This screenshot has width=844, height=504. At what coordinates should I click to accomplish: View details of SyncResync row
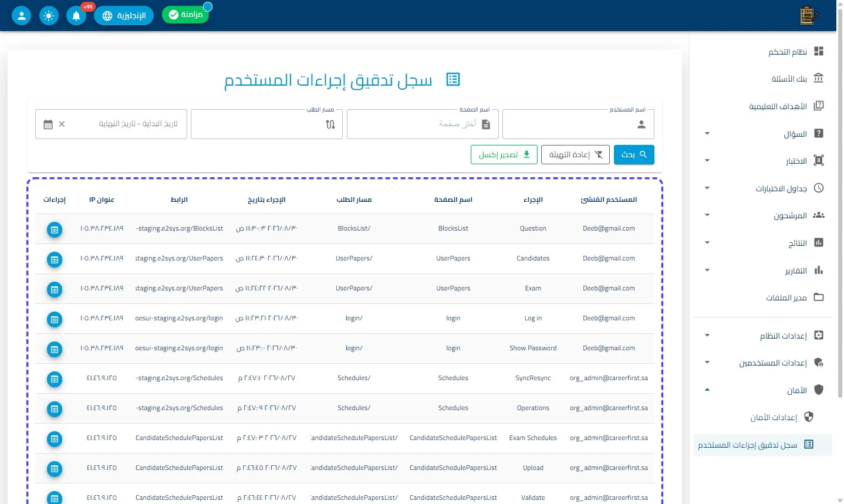coord(55,379)
